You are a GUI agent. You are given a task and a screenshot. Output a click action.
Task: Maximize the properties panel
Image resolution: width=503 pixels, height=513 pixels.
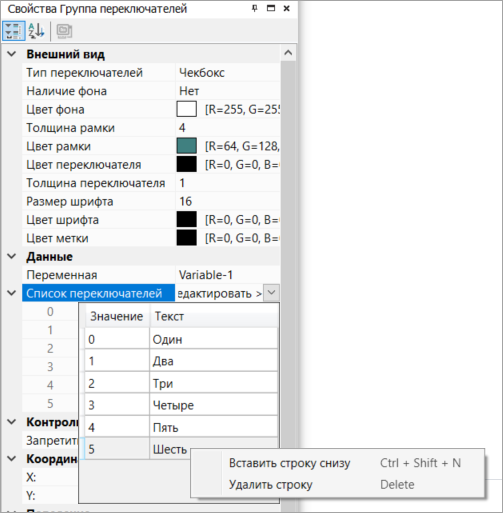pos(271,8)
